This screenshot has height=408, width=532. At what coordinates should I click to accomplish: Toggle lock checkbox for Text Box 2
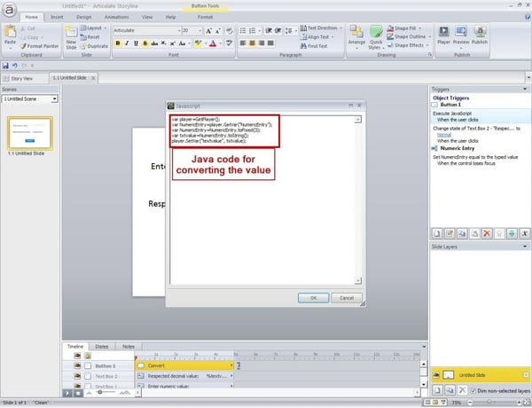pyautogui.click(x=88, y=376)
